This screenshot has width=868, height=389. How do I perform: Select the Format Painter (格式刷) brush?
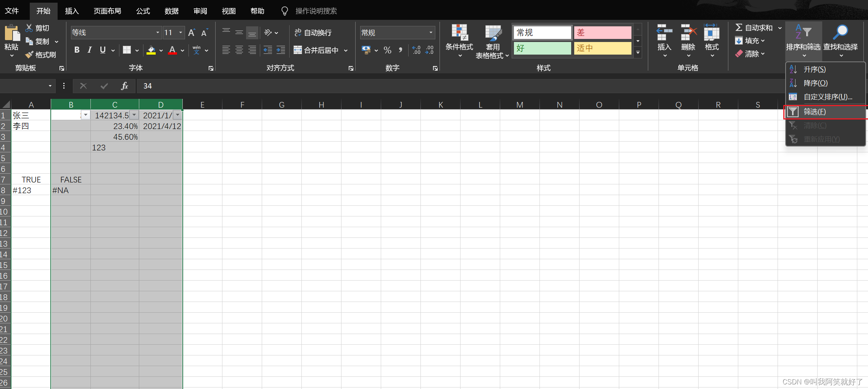coord(29,55)
